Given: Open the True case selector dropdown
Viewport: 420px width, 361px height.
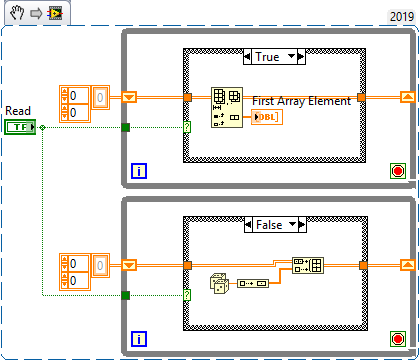Looking at the screenshot, I should [x=291, y=56].
